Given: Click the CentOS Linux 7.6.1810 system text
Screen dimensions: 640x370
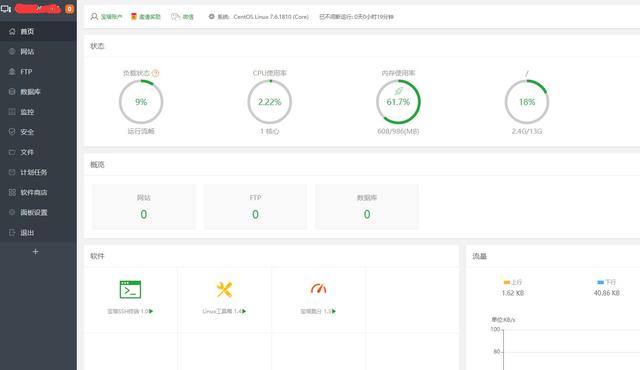Looking at the screenshot, I should pyautogui.click(x=271, y=17).
